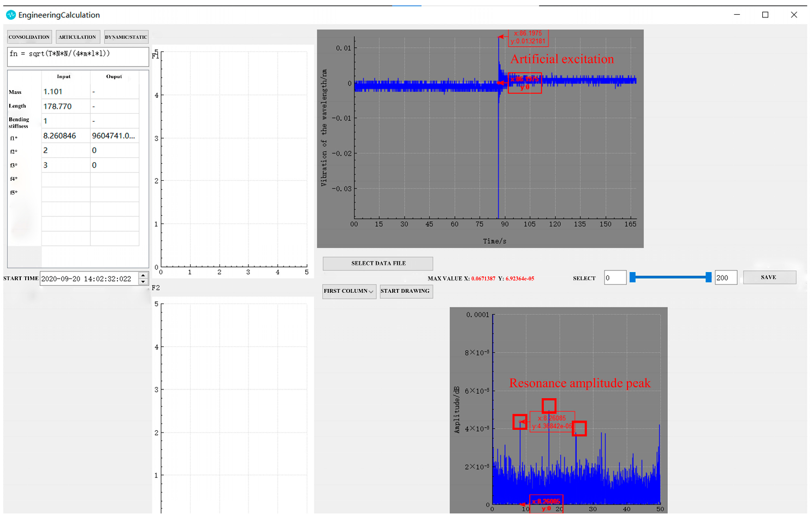Grab the left handle of range slider
This screenshot has height=520, width=812.
click(x=632, y=277)
